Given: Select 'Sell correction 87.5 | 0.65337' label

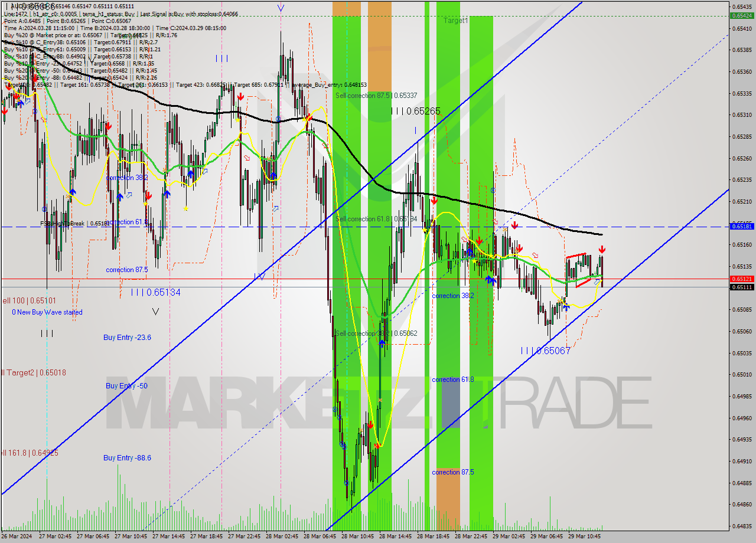Looking at the screenshot, I should [x=376, y=95].
